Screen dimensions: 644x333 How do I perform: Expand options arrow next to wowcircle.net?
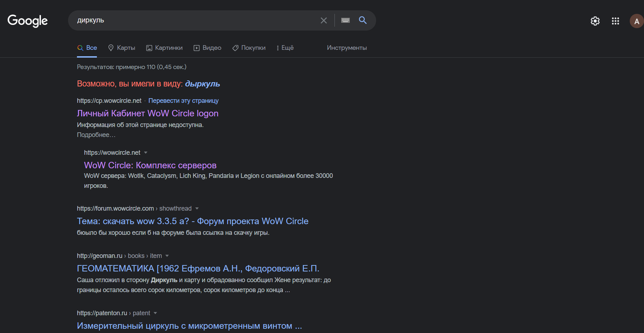coord(146,153)
